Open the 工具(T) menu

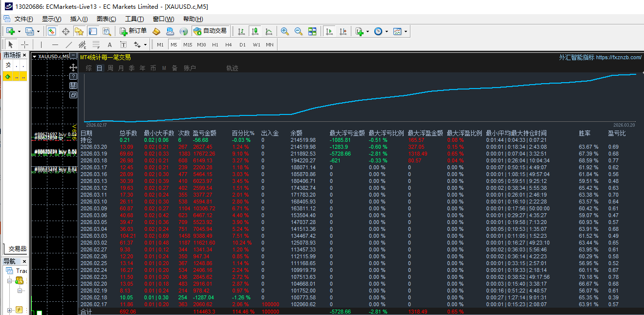(x=134, y=19)
